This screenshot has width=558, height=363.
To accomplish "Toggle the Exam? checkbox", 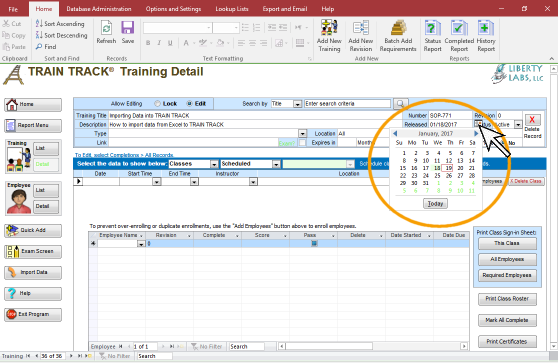I will coord(302,143).
